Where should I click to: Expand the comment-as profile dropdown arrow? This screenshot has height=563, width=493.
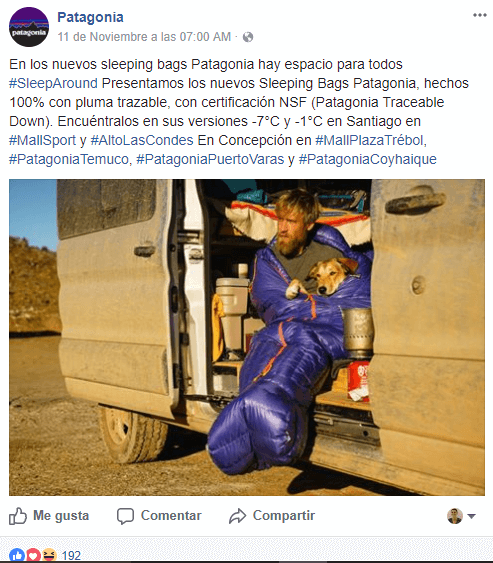coord(471,516)
